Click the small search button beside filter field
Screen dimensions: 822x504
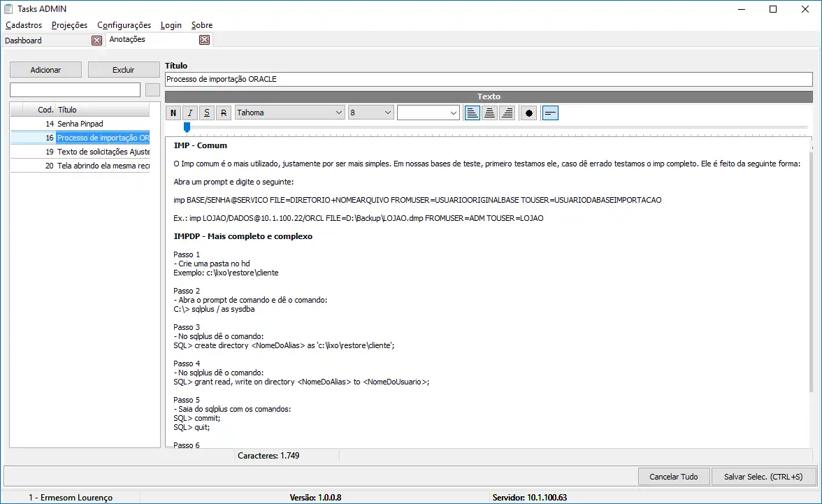point(152,89)
